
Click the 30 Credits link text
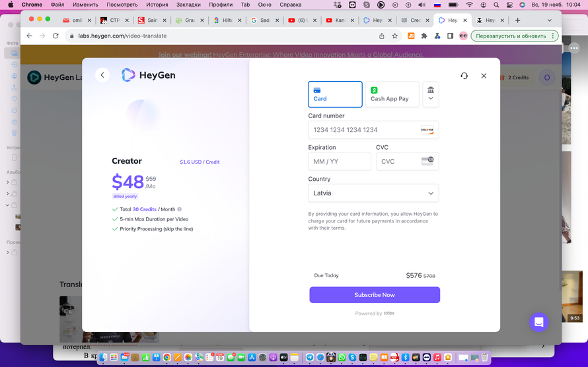[x=145, y=209]
